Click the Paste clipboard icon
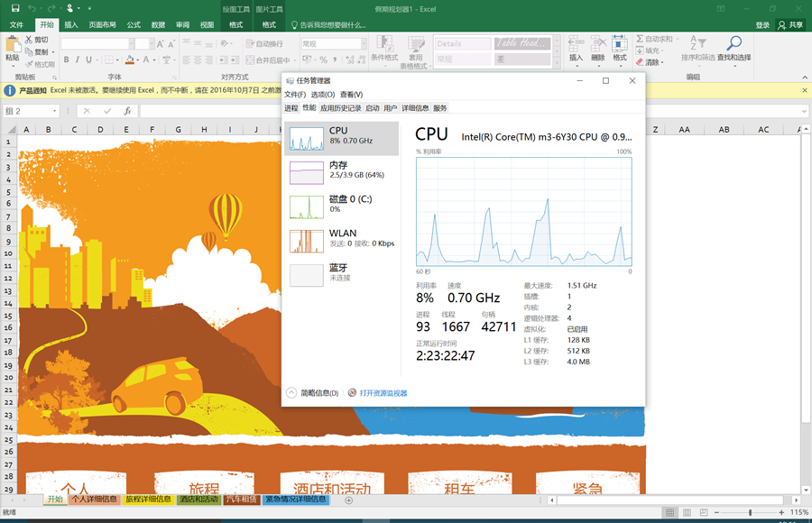The image size is (812, 523). coord(12,45)
